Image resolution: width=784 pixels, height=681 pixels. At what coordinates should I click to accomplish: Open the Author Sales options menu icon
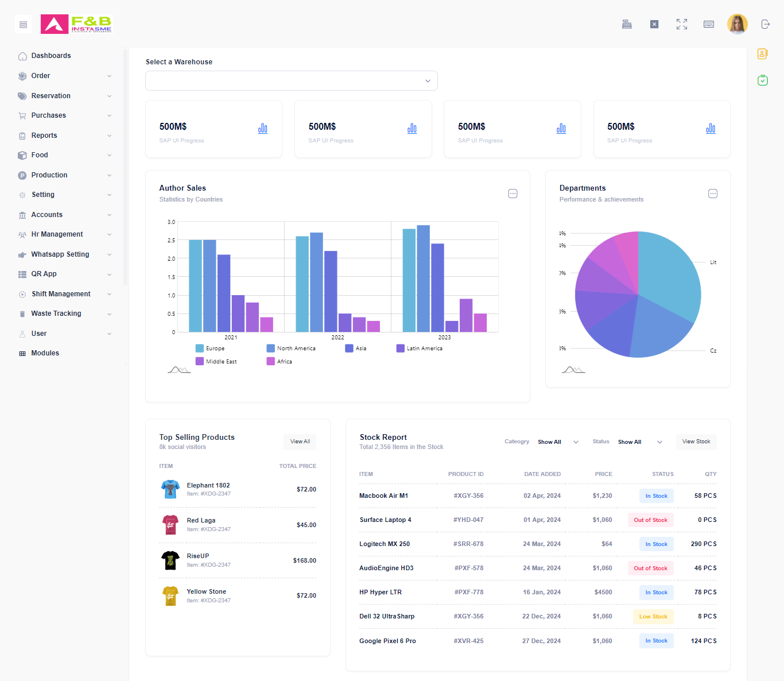pyautogui.click(x=513, y=194)
